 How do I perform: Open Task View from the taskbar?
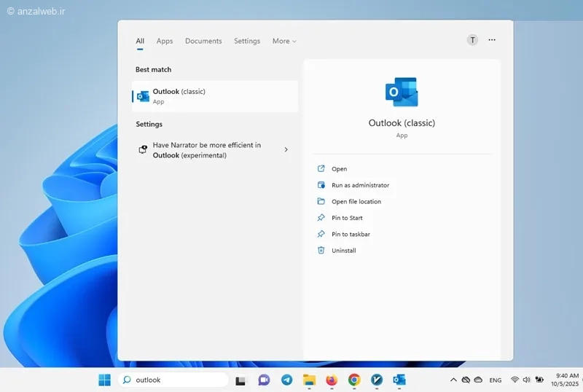pyautogui.click(x=240, y=380)
